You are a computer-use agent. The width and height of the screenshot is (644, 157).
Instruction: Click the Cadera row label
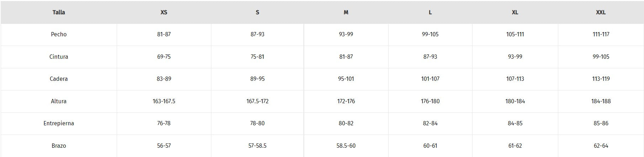[59, 79]
